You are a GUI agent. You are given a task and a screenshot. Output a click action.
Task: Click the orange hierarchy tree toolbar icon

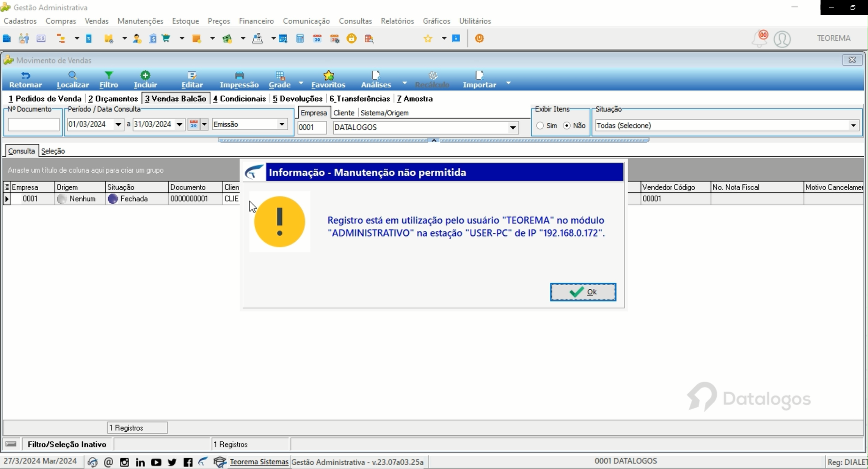[x=61, y=39]
